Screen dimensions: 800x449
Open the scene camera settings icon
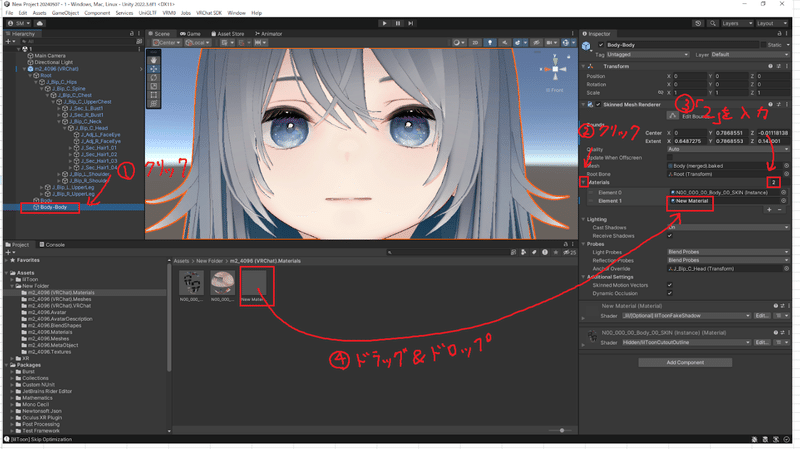551,43
